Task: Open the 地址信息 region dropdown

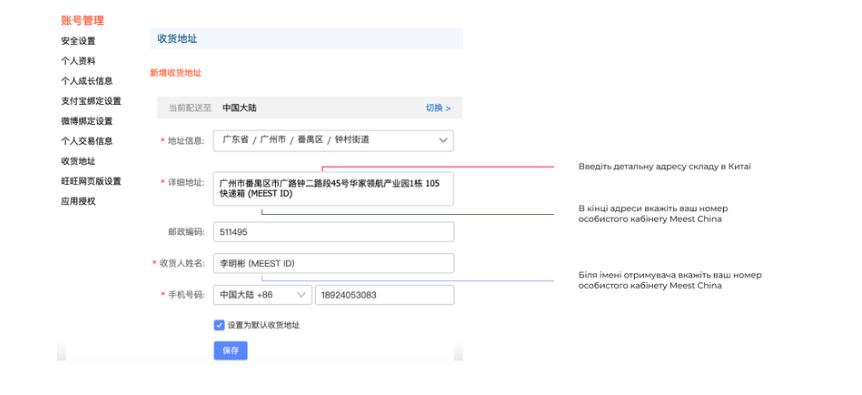Action: coord(333,141)
